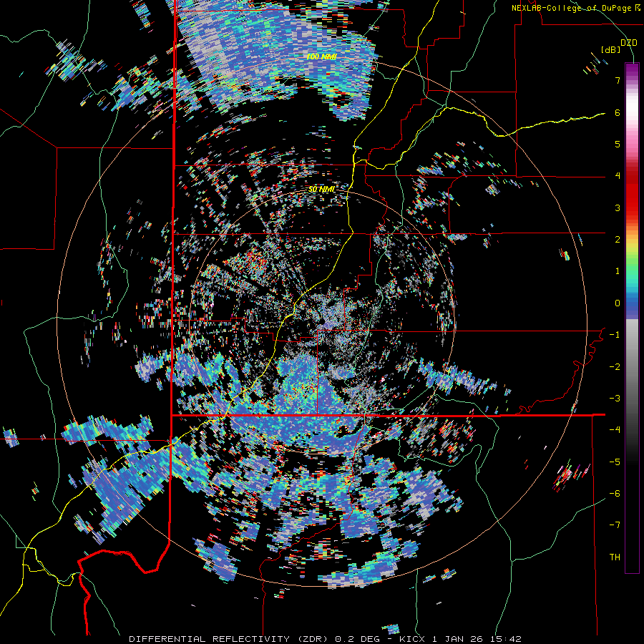Click the -4 value on the scale

pyautogui.click(x=615, y=430)
